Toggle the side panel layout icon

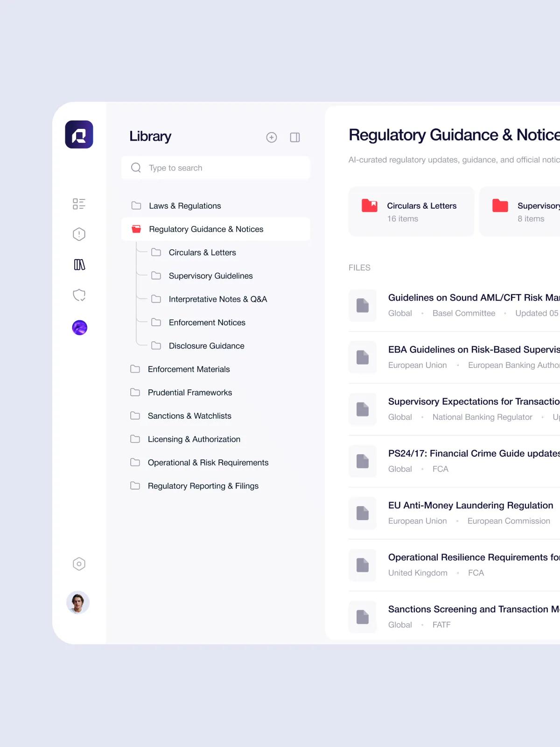[295, 137]
